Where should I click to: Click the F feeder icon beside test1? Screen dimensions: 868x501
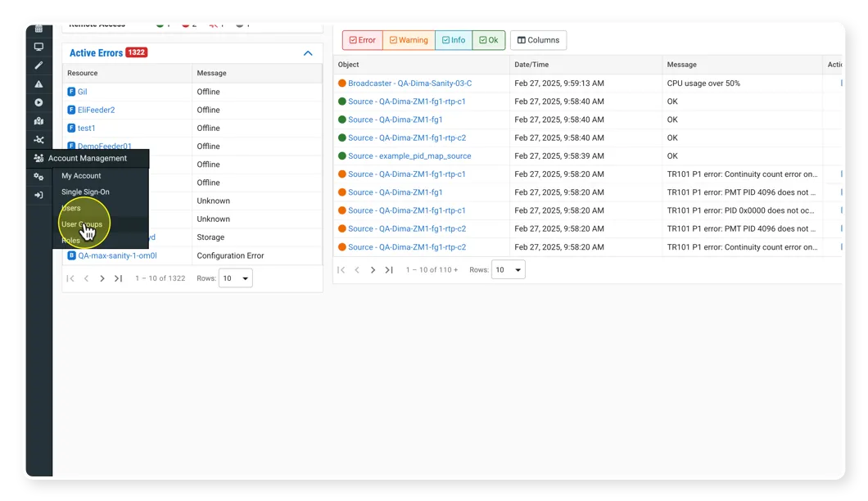pyautogui.click(x=71, y=128)
